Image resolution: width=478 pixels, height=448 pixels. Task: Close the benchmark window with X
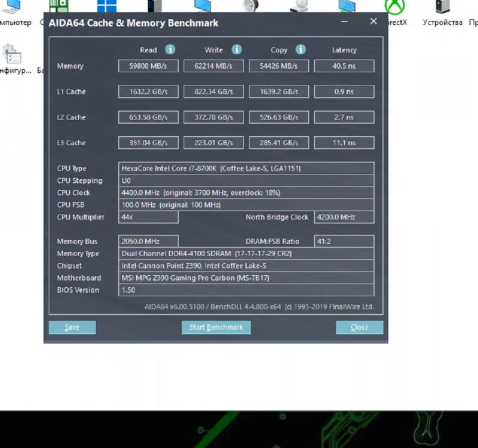pyautogui.click(x=373, y=22)
